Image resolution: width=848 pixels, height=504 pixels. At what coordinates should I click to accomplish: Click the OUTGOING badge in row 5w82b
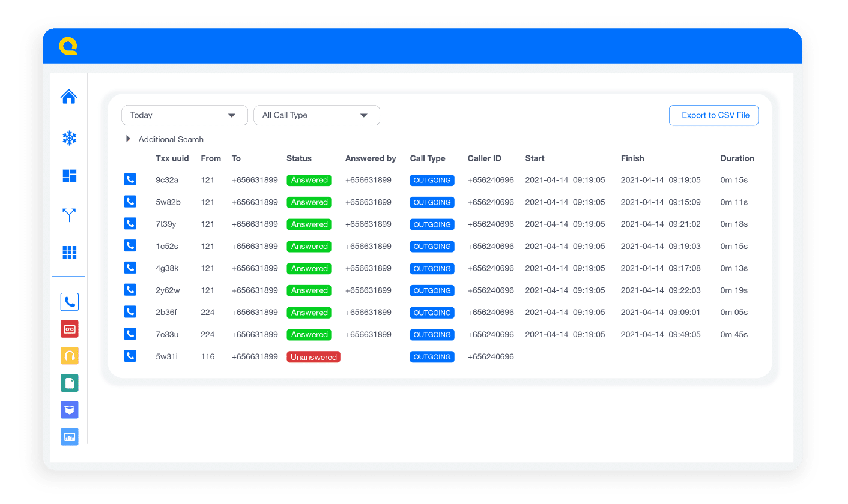click(x=432, y=202)
